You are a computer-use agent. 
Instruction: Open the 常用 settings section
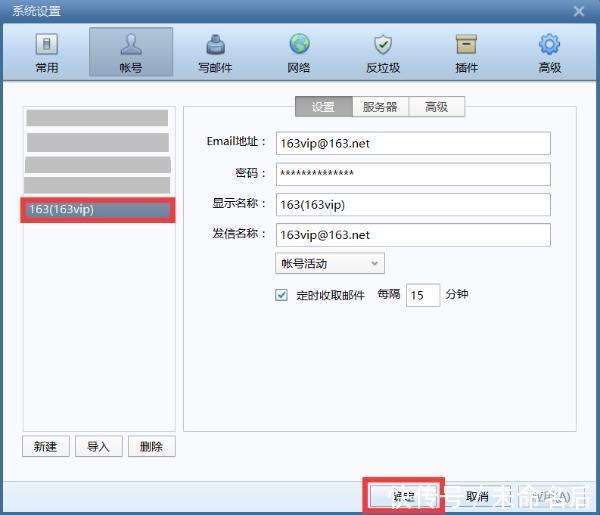coord(47,52)
